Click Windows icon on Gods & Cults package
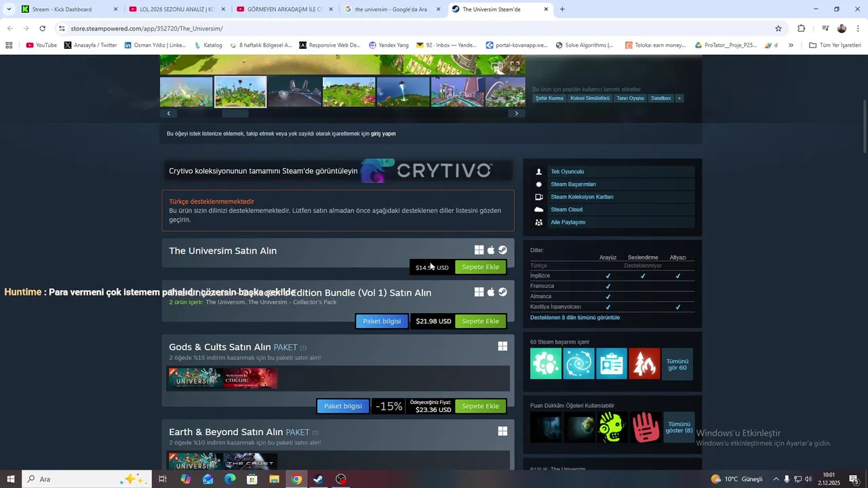This screenshot has width=868, height=488. click(x=502, y=346)
